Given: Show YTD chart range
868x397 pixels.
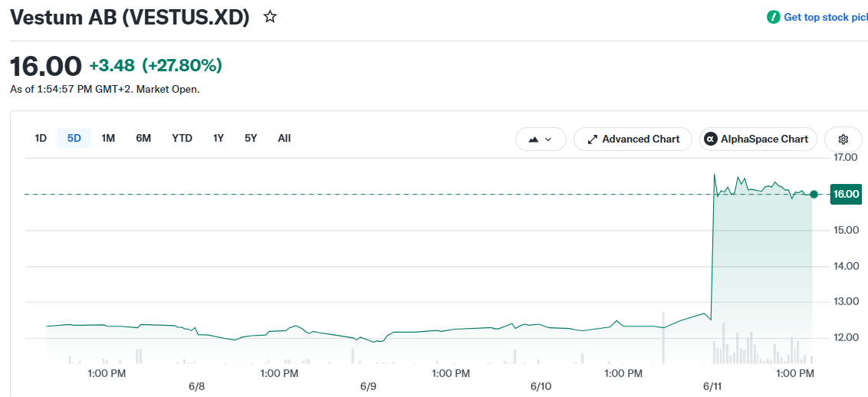Looking at the screenshot, I should click(x=182, y=138).
